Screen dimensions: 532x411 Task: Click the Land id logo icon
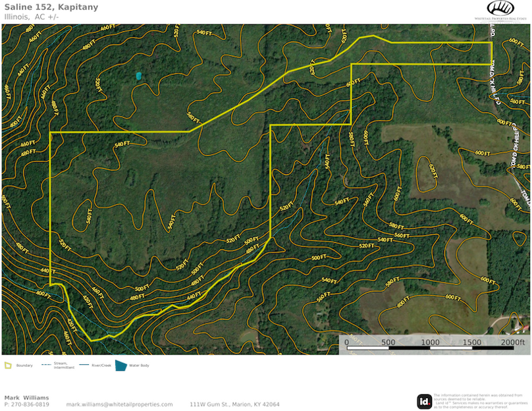click(424, 401)
